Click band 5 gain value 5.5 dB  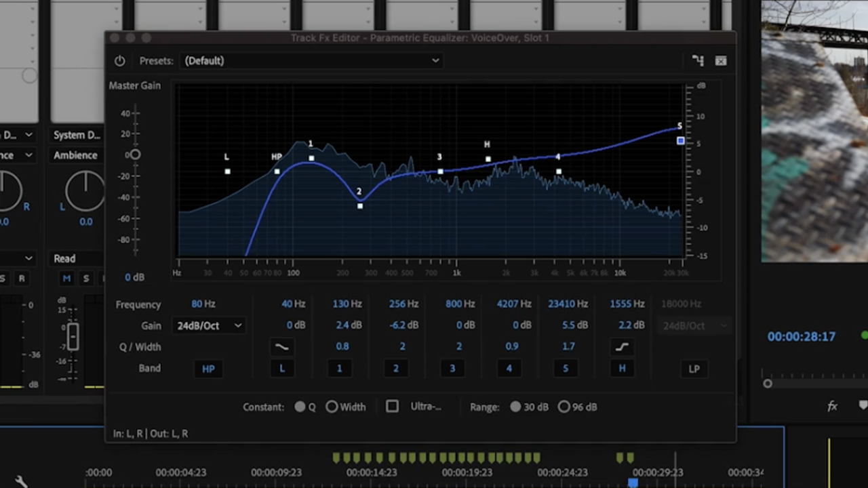[575, 325]
